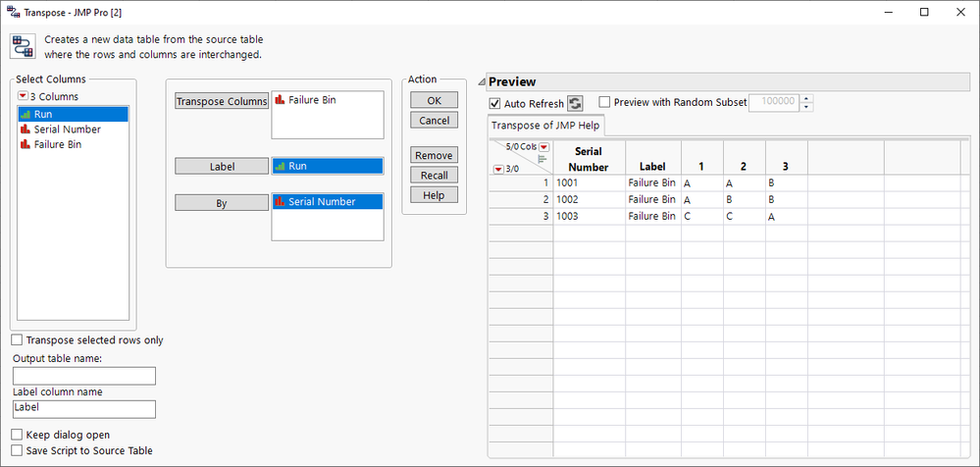Click the Label column name field

83,409
